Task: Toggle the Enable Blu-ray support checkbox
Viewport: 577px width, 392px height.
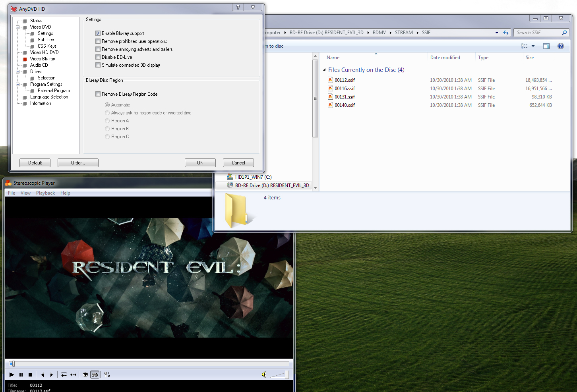Action: [x=98, y=33]
